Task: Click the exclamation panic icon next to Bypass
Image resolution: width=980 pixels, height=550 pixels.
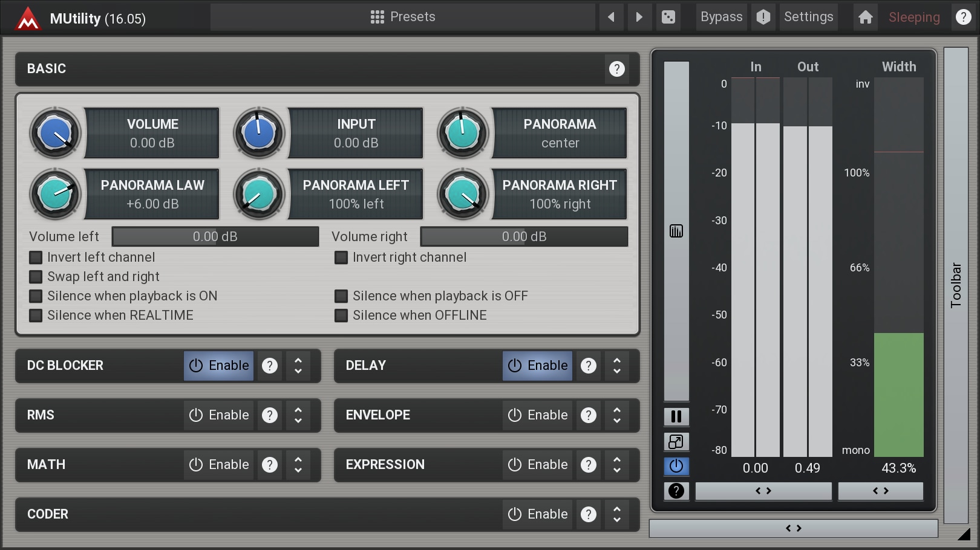Action: point(763,17)
